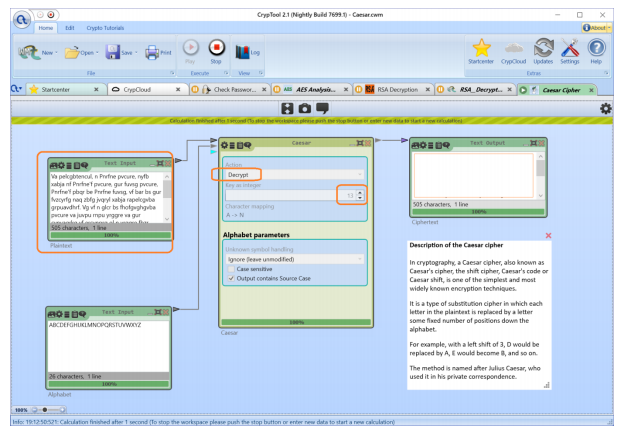
Task: Open workspace settings gear at top right
Action: pyautogui.click(x=606, y=108)
